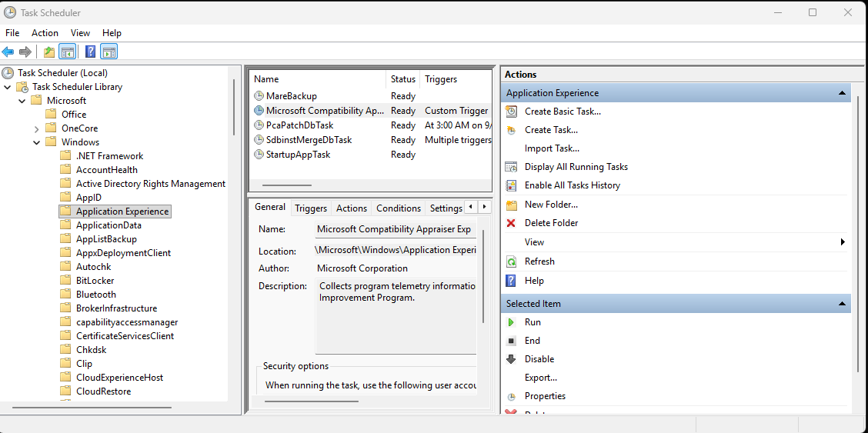Screen dimensions: 868x433
Task: Click the Forward arrow toolbar icon
Action: pos(25,52)
